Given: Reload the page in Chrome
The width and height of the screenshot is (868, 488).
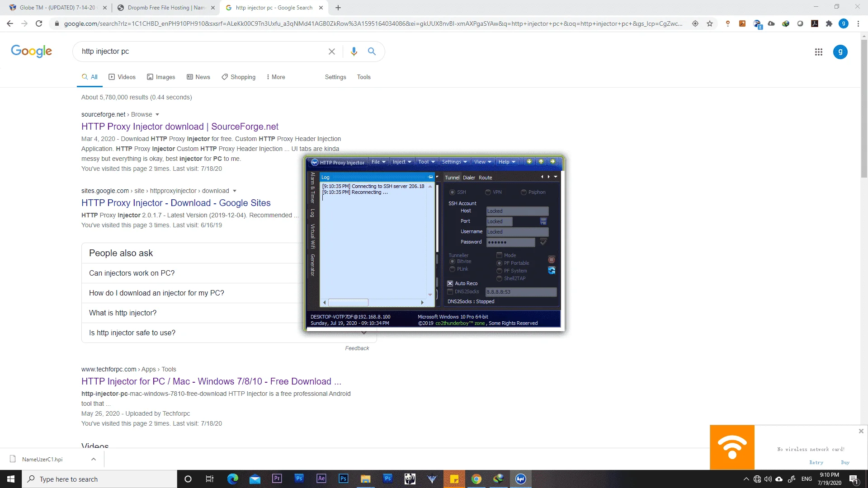Looking at the screenshot, I should [x=39, y=23].
